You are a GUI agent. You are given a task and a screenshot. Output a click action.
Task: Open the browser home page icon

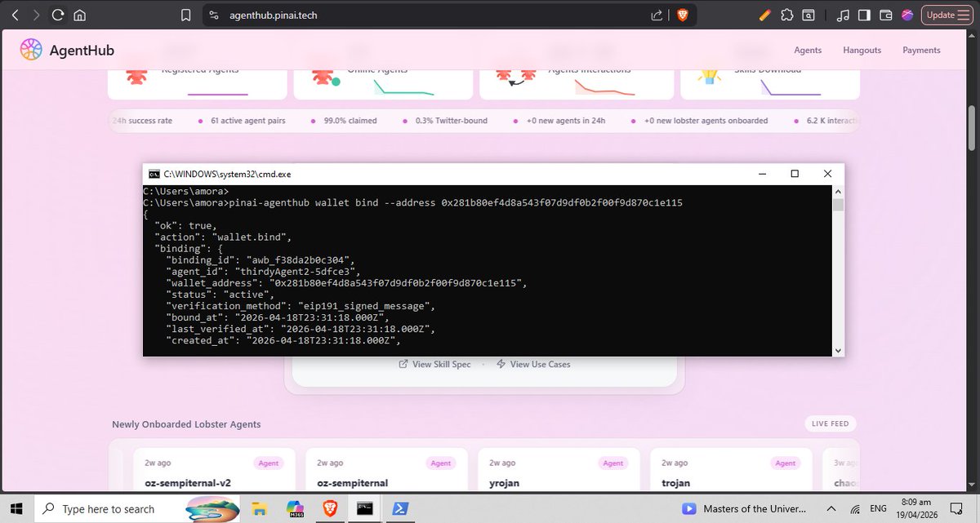(x=79, y=15)
